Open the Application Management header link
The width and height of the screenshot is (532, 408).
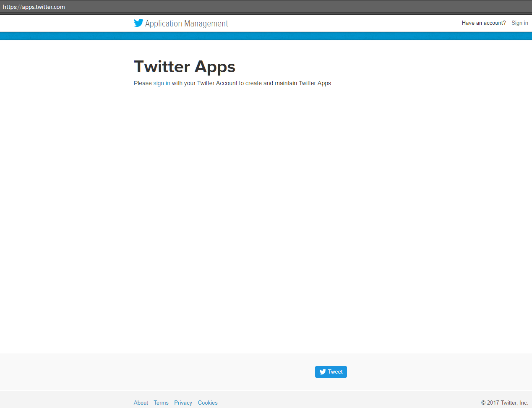pos(186,24)
